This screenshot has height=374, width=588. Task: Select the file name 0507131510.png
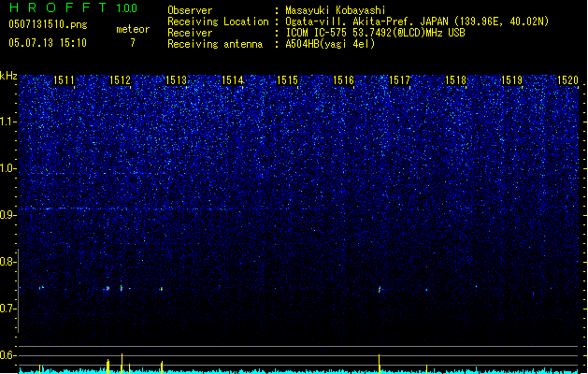click(48, 24)
